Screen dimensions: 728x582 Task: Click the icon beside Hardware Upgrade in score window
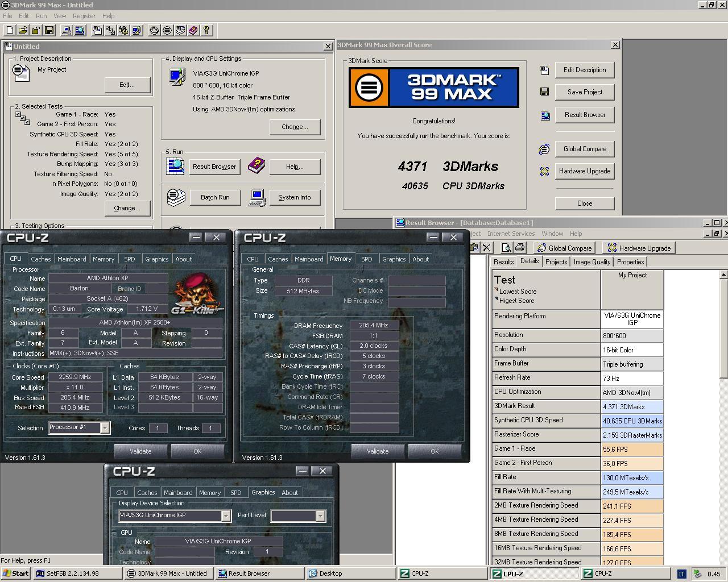pos(544,171)
